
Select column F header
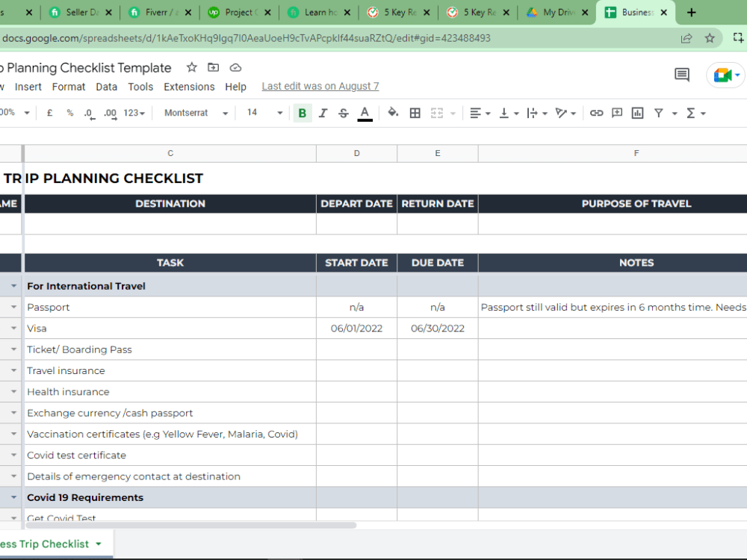pos(636,153)
